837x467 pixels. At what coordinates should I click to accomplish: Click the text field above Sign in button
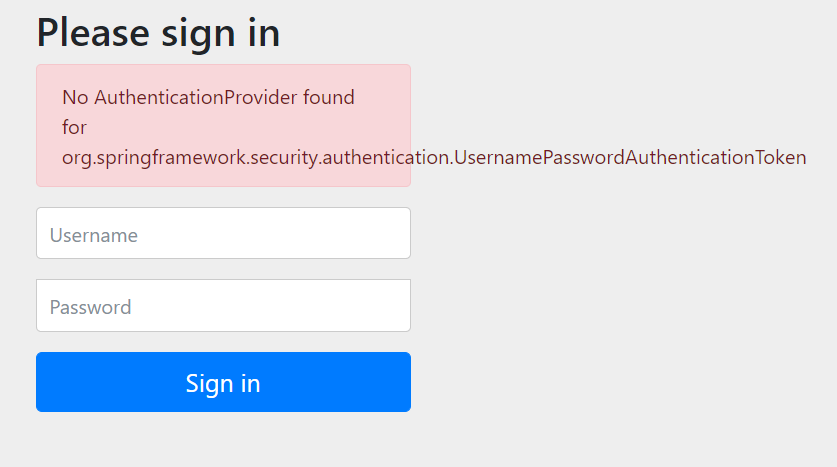pyautogui.click(x=223, y=305)
